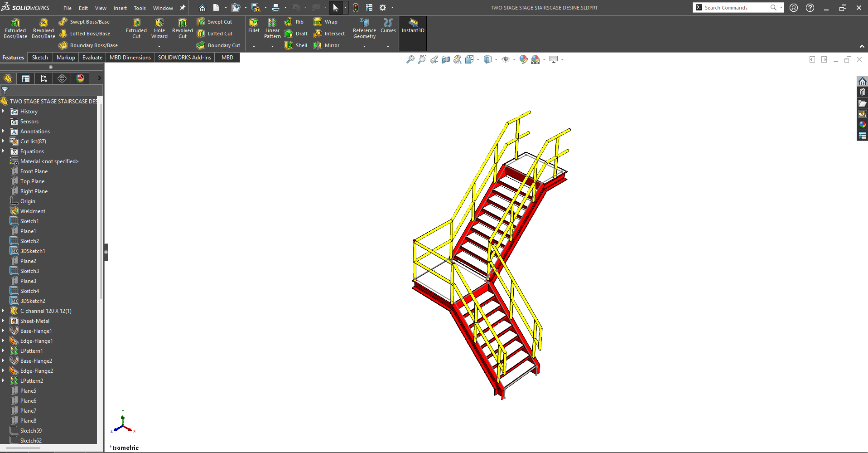Click the feature tree filter icon

point(5,90)
